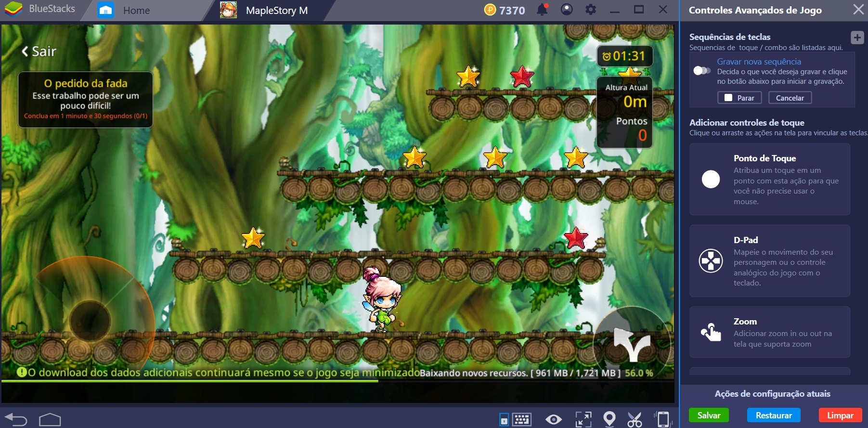Click the Limpar button
The width and height of the screenshot is (868, 428).
click(840, 415)
